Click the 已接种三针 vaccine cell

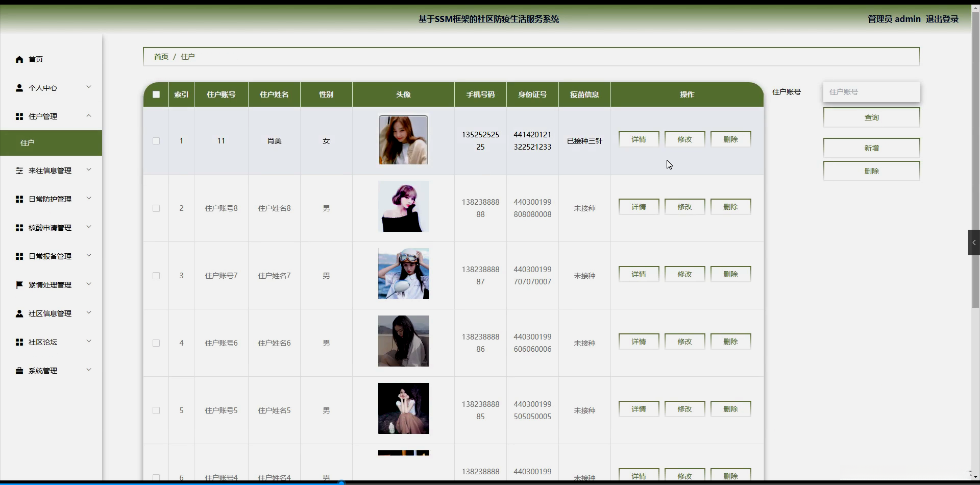click(x=584, y=141)
